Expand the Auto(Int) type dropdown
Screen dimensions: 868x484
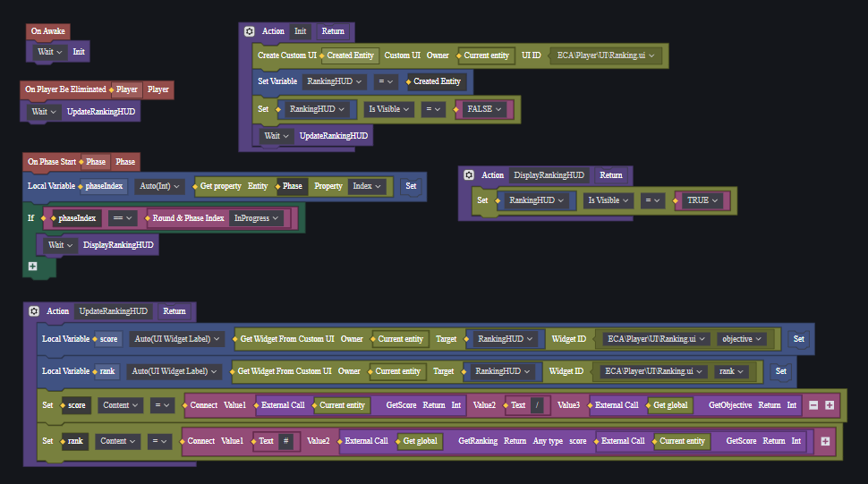point(160,186)
